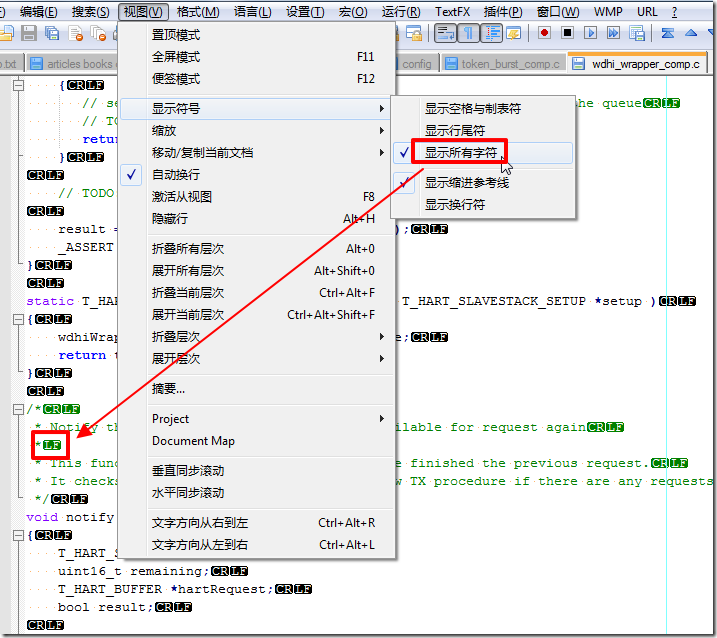The width and height of the screenshot is (717, 638).
Task: Expand the 折叠层次 submenu
Action: (257, 337)
